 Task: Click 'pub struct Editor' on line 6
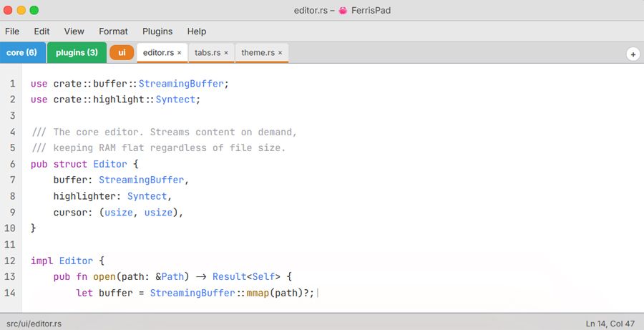79,164
